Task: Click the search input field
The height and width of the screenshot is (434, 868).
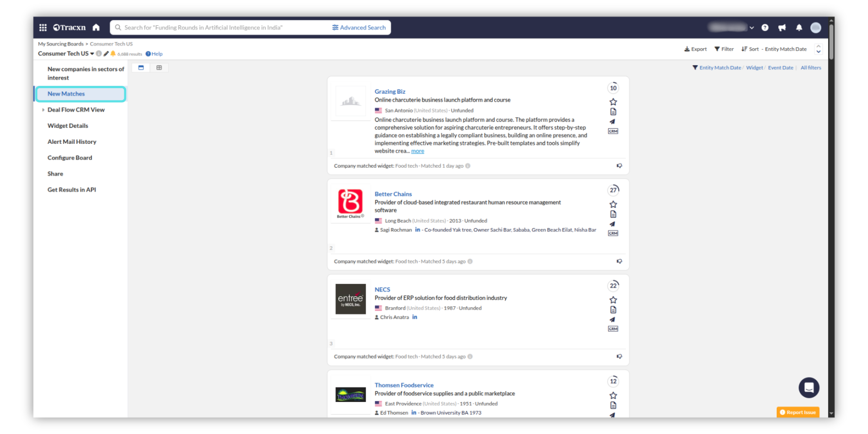Action: tap(222, 28)
